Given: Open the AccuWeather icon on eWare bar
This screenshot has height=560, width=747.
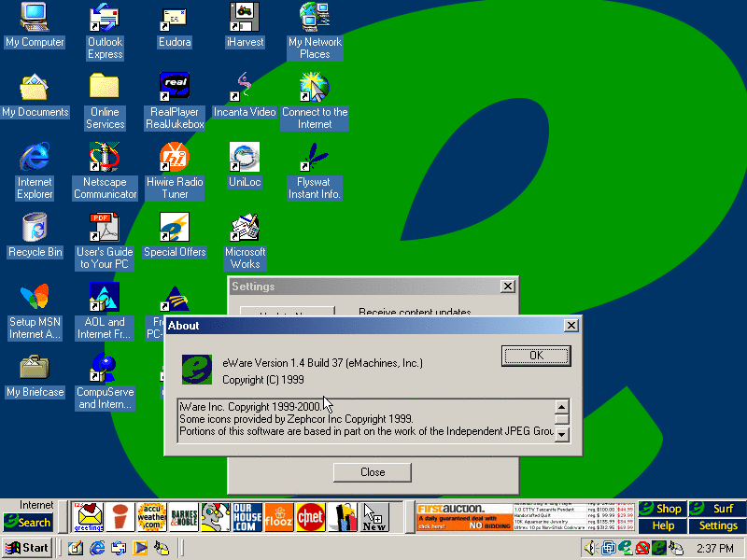Looking at the screenshot, I should pos(151,516).
